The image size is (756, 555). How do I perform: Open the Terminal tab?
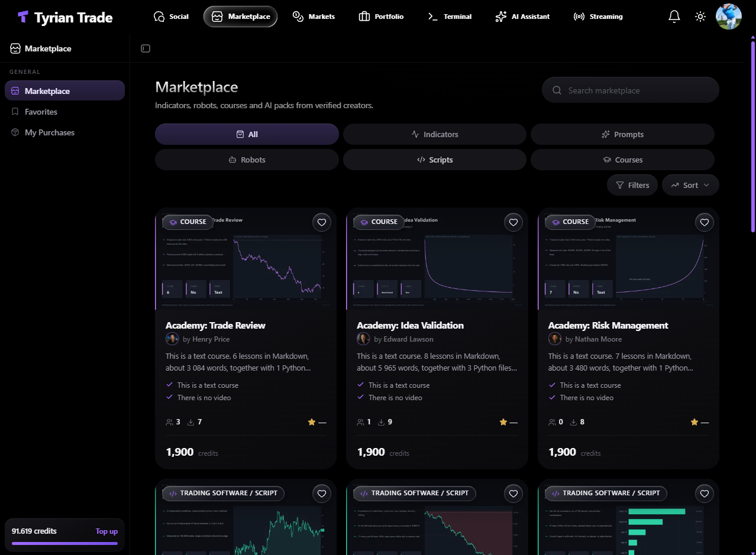(450, 17)
